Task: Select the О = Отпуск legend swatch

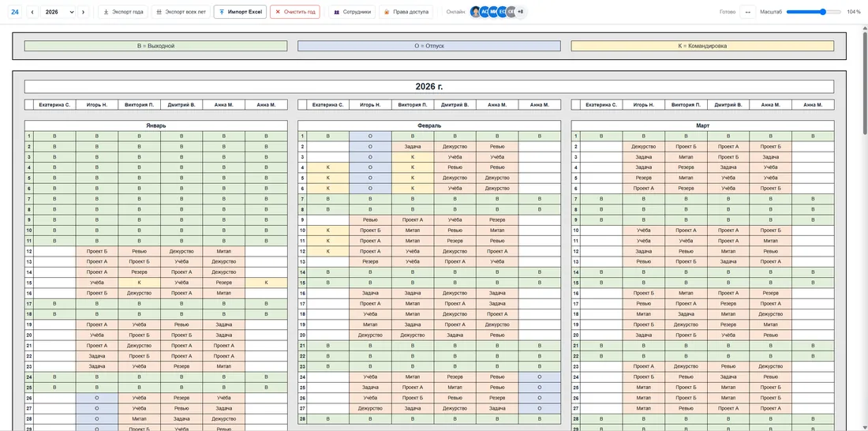Action: [429, 46]
